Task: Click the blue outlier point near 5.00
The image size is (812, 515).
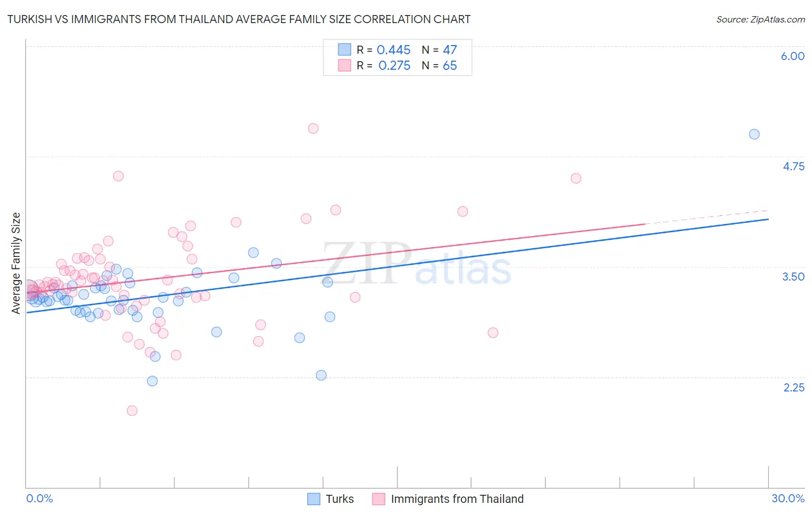Action: click(754, 134)
